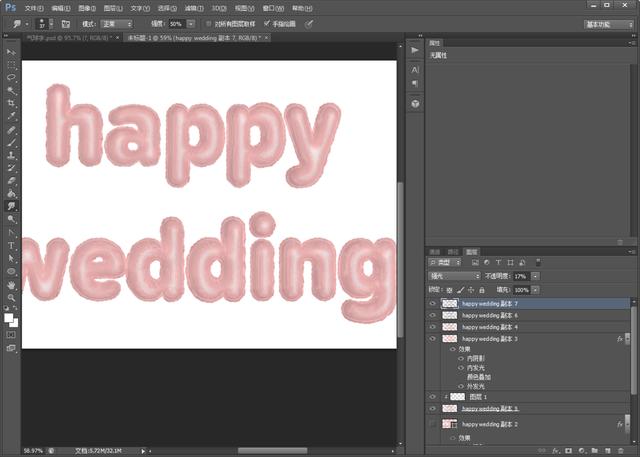Select the Eyedropper tool
640x457 pixels.
pyautogui.click(x=11, y=116)
